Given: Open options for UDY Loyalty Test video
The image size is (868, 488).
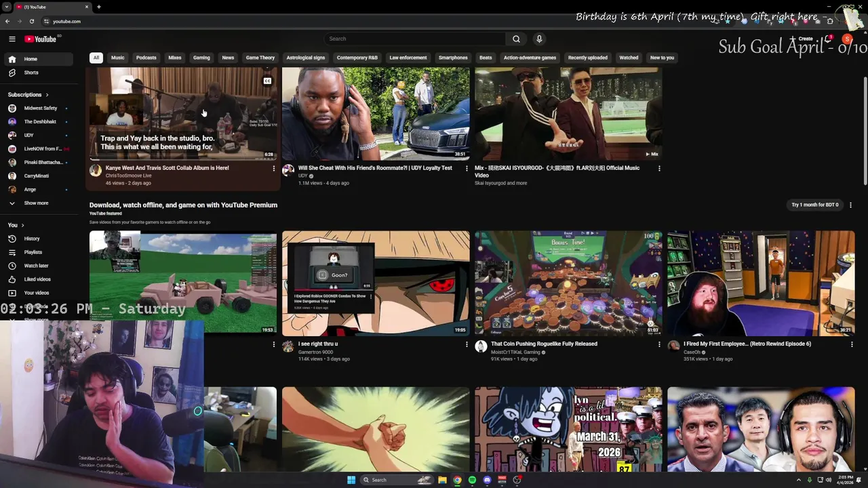Looking at the screenshot, I should pyautogui.click(x=467, y=168).
